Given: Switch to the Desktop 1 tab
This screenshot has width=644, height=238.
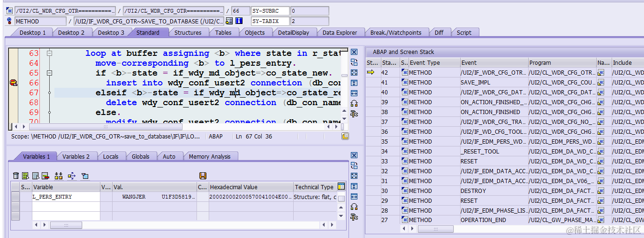Looking at the screenshot, I should (x=33, y=32).
